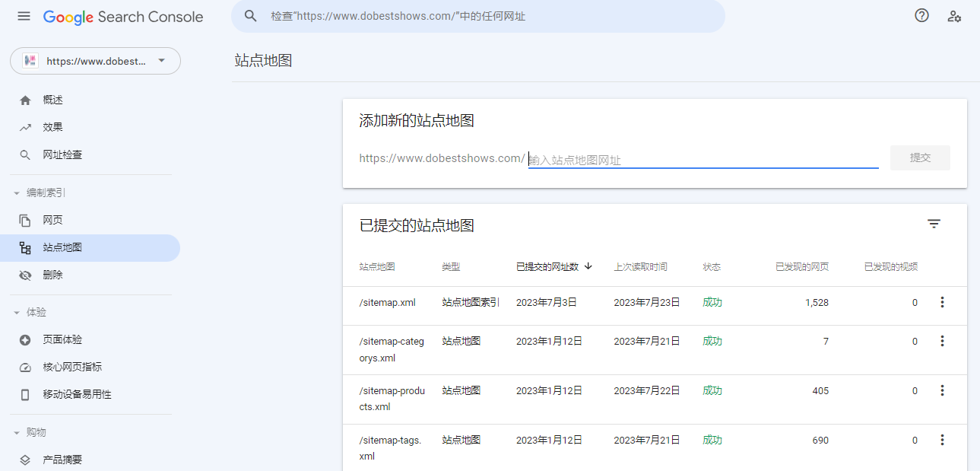This screenshot has height=471, width=980.
Task: Click the 站点地图 sitemap tree icon
Action: (x=25, y=248)
